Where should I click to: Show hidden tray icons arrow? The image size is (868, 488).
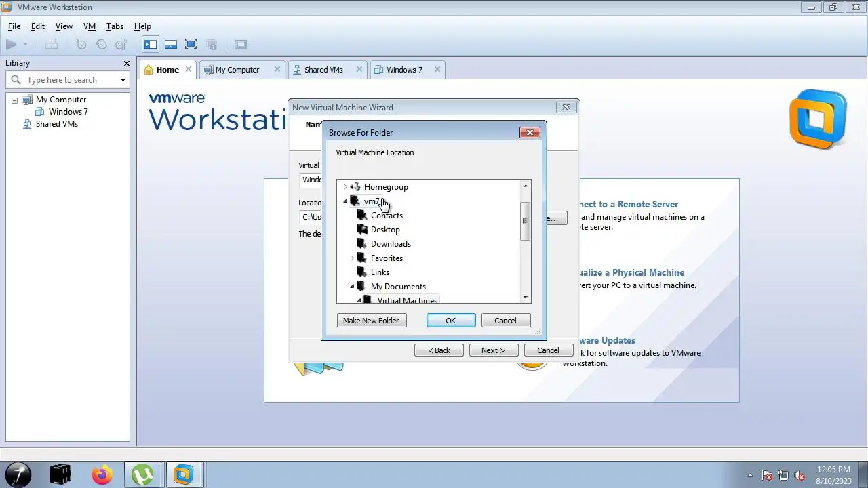tap(750, 475)
